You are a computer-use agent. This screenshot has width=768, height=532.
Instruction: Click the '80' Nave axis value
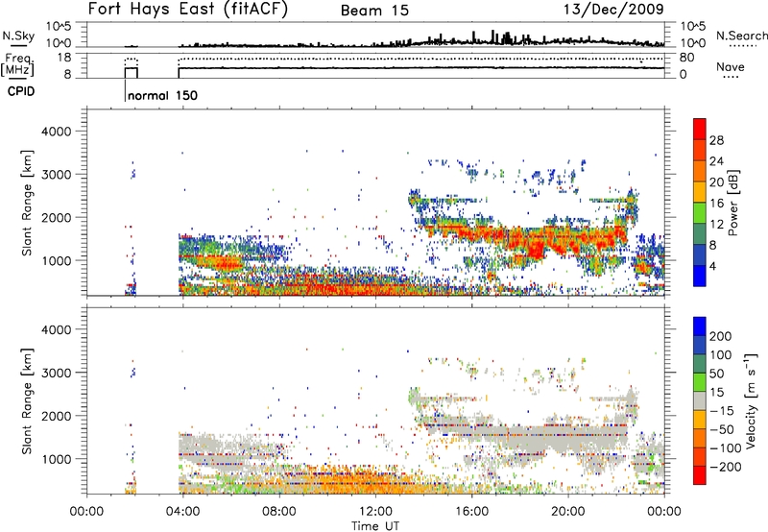point(686,58)
